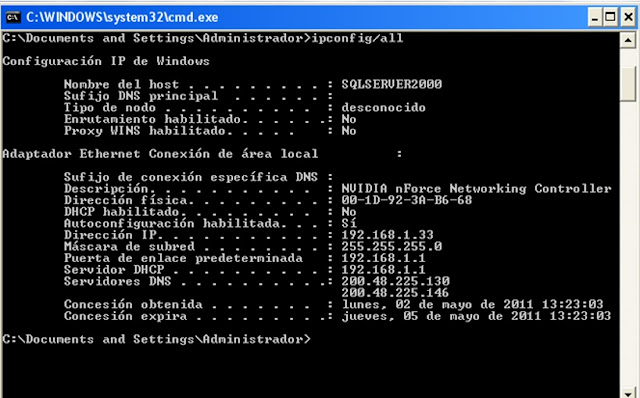640x398 pixels.
Task: Minimize the cmd.exe window
Action: pos(595,17)
